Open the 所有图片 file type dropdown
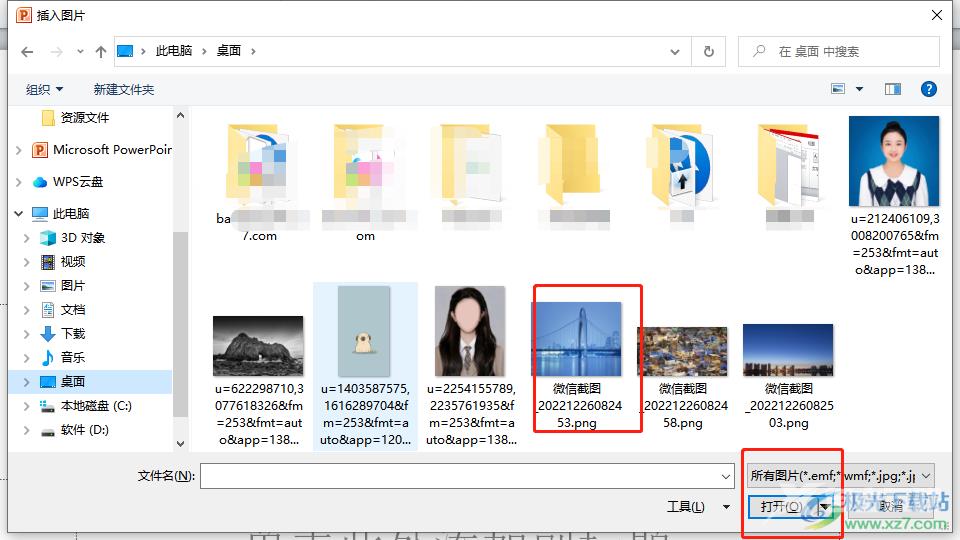The height and width of the screenshot is (540, 960). pyautogui.click(x=840, y=476)
